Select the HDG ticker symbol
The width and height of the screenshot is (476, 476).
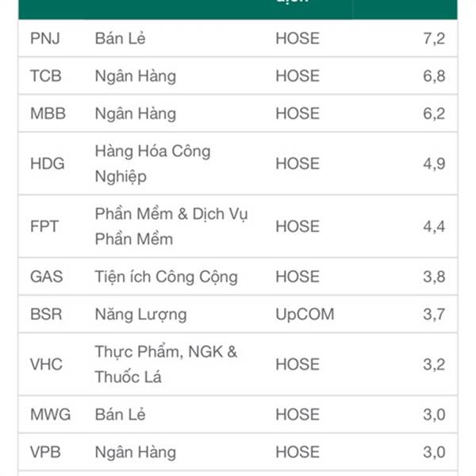point(48,163)
